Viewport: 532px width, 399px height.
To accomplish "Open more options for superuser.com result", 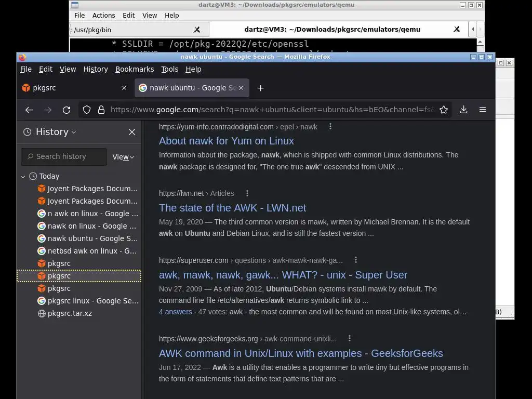I will [x=355, y=260].
